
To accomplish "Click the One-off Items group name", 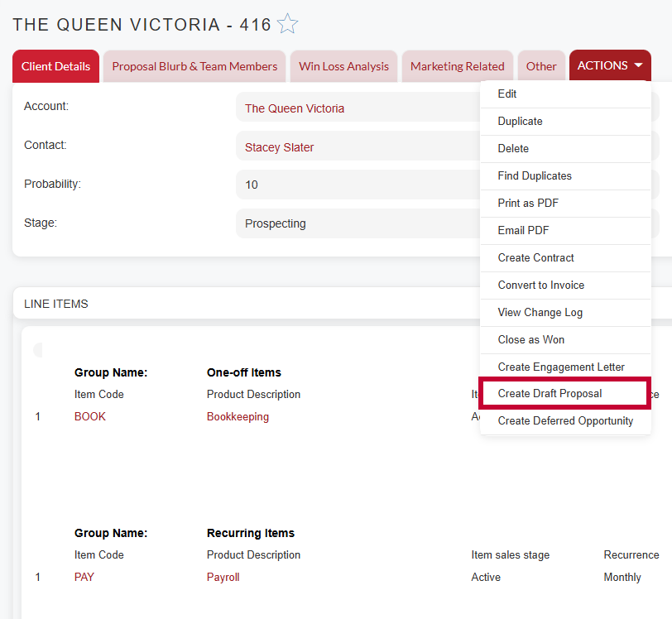I will (x=244, y=372).
